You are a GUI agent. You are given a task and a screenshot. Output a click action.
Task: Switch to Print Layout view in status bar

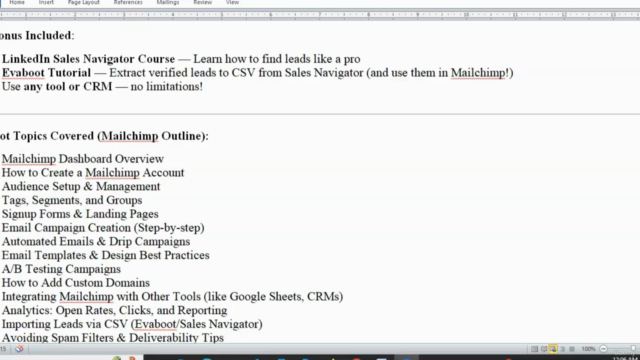click(x=534, y=349)
